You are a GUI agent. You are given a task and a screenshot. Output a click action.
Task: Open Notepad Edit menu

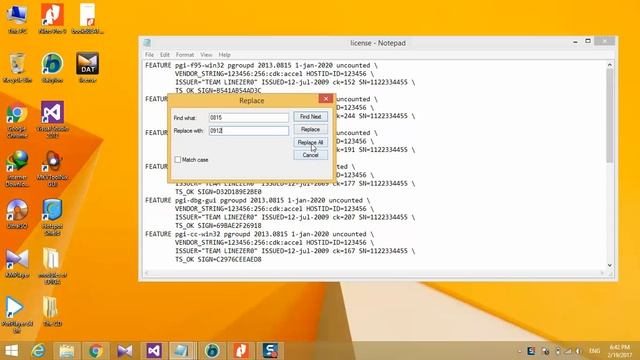[x=164, y=55]
